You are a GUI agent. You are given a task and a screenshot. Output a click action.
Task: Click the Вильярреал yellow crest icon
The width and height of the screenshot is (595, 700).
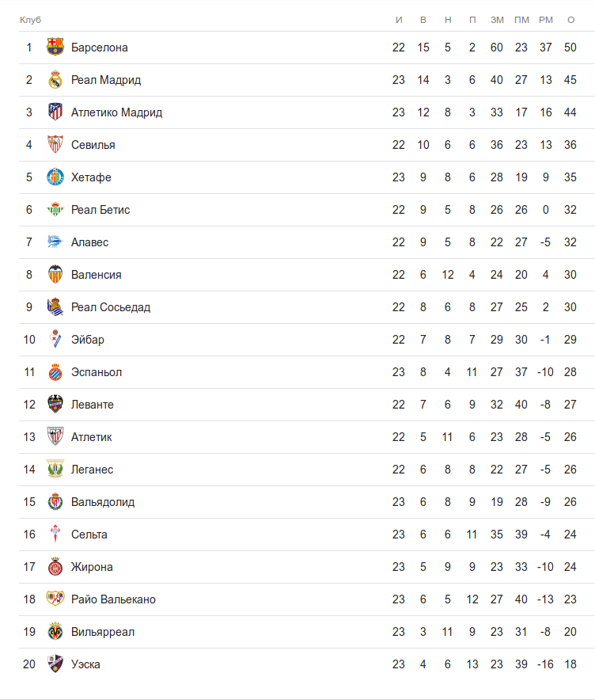click(55, 632)
